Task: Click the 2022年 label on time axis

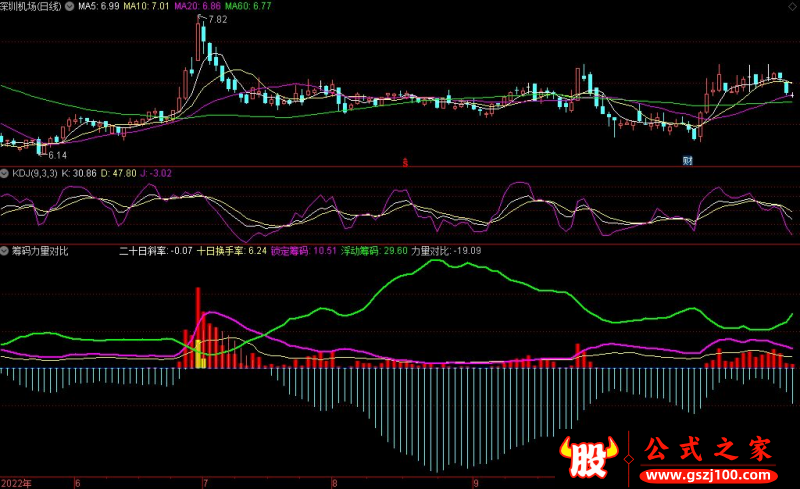Action: coord(16,483)
